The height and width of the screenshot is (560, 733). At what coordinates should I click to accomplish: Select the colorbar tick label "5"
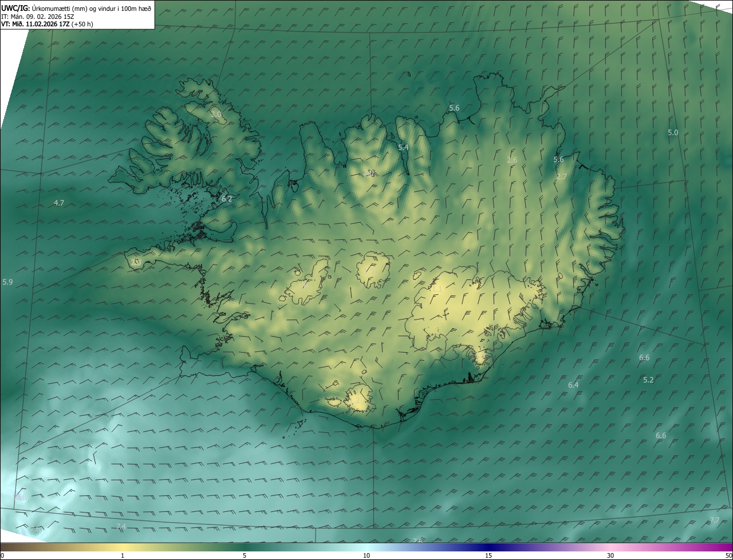[245, 556]
